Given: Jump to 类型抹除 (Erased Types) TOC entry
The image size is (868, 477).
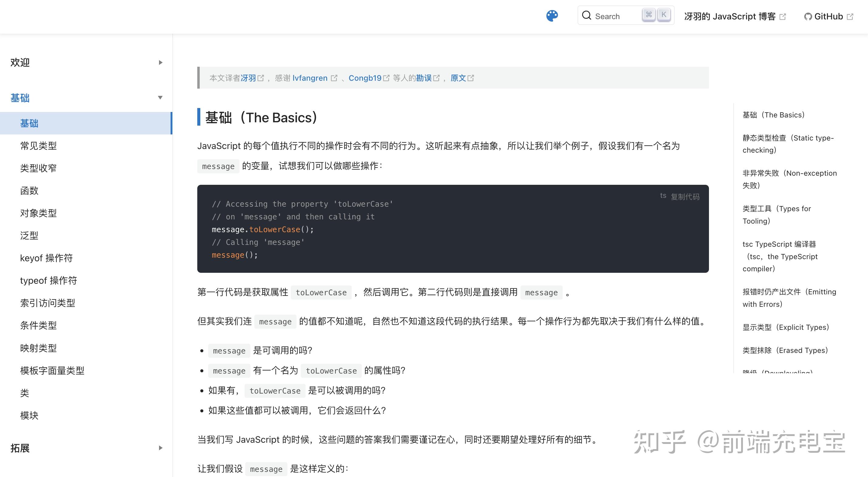Looking at the screenshot, I should 785,350.
